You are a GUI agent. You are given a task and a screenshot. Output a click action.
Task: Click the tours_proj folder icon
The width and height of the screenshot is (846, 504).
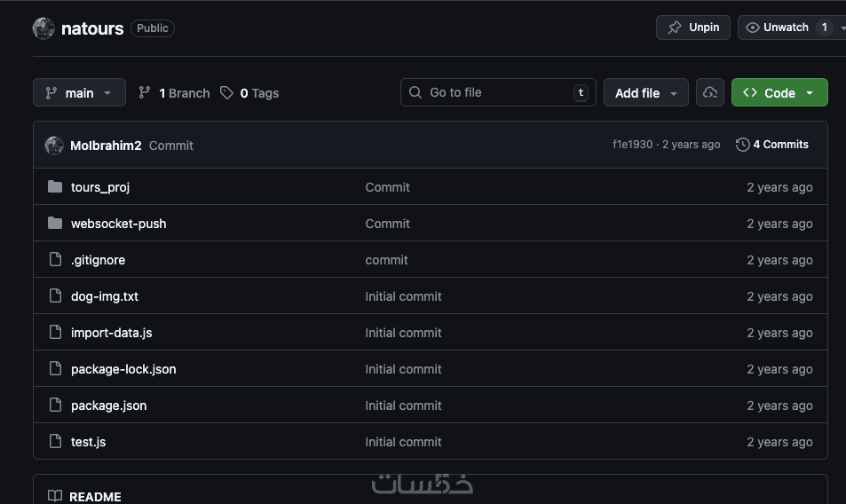pos(55,187)
